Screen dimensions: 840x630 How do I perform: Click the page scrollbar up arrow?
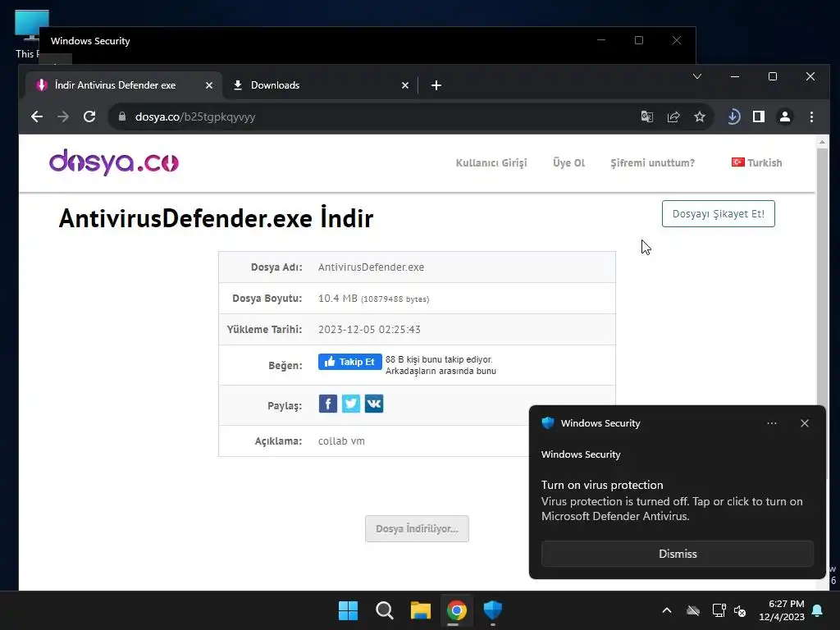point(822,142)
